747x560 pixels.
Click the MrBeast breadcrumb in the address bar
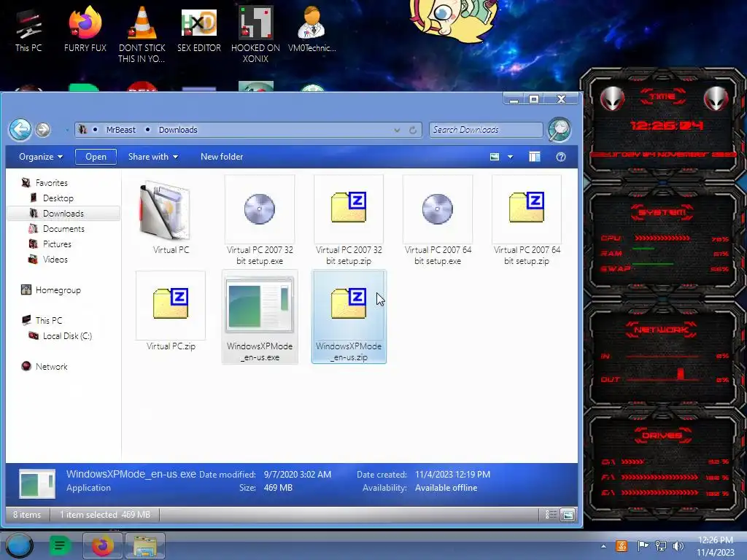121,130
